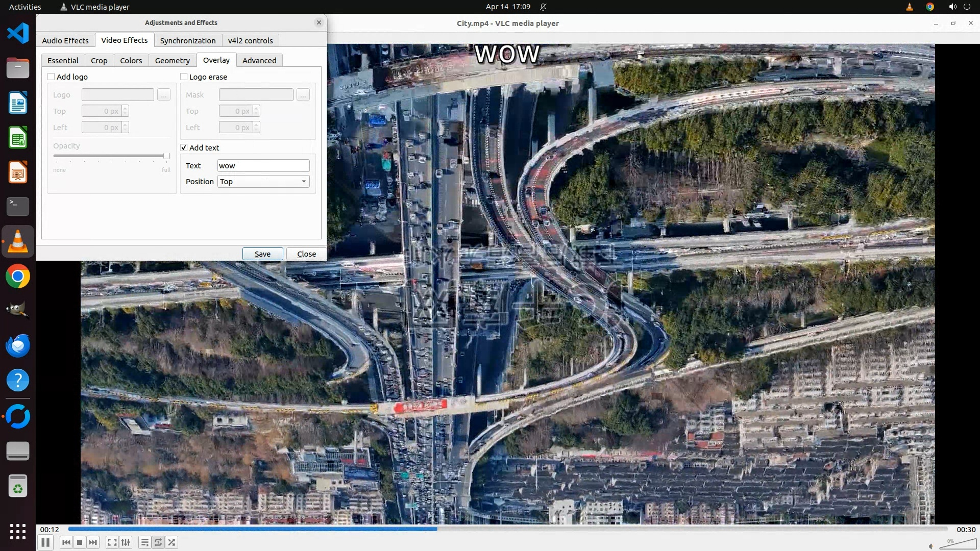Click the Close button in effects dialog
The image size is (980, 551).
(306, 254)
